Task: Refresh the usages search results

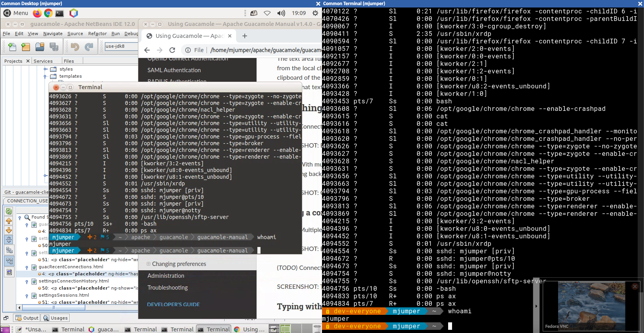Action: click(x=9, y=211)
